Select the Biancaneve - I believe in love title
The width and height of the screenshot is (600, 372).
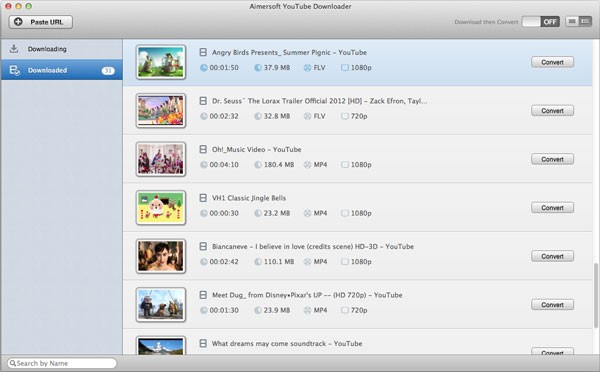click(x=313, y=247)
